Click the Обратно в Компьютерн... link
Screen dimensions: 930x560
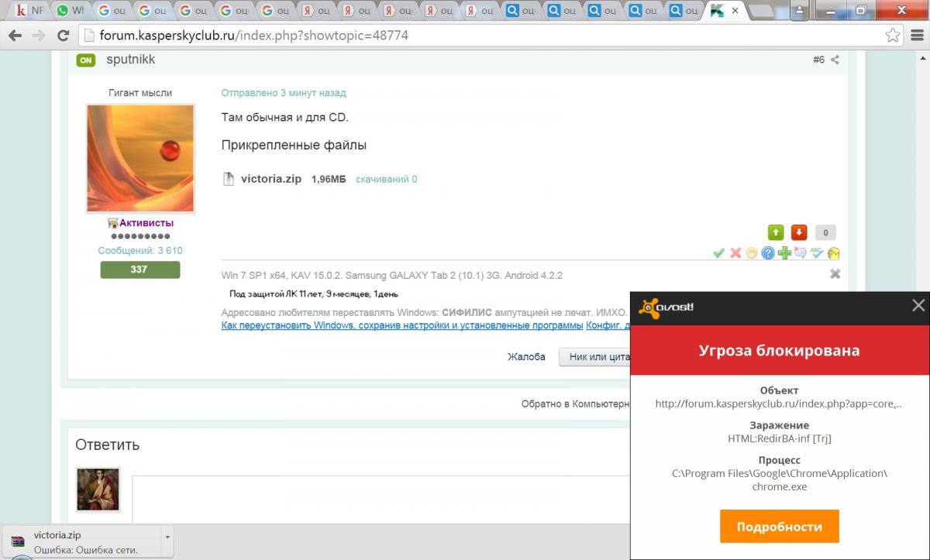(575, 404)
